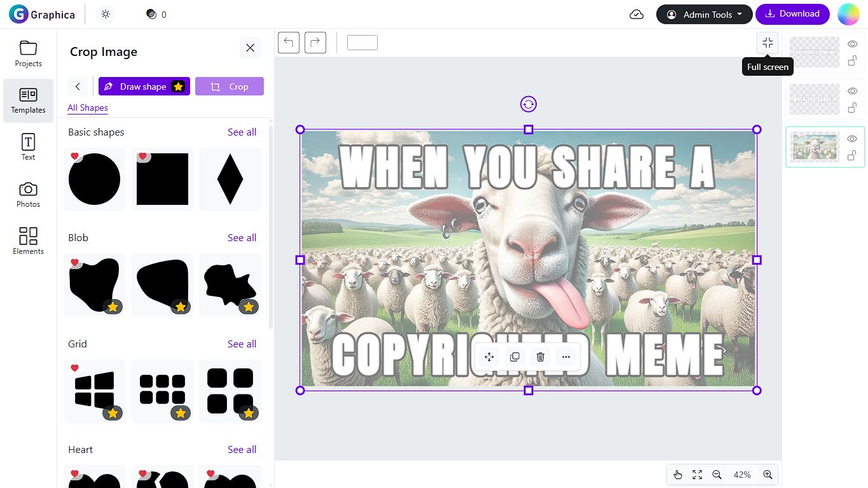Click the undo arrow button
This screenshot has width=868, height=488.
tap(289, 43)
